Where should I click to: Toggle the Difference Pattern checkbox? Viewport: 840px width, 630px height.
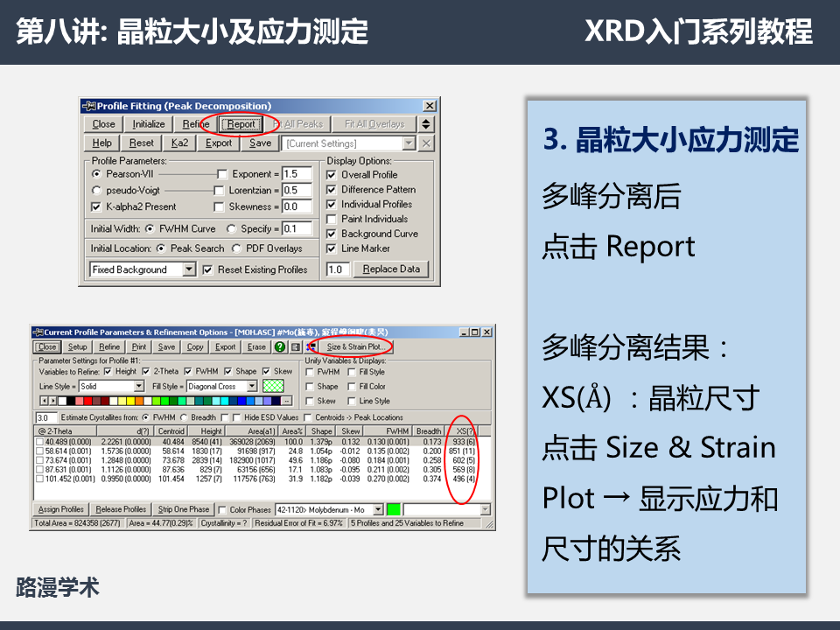click(331, 190)
